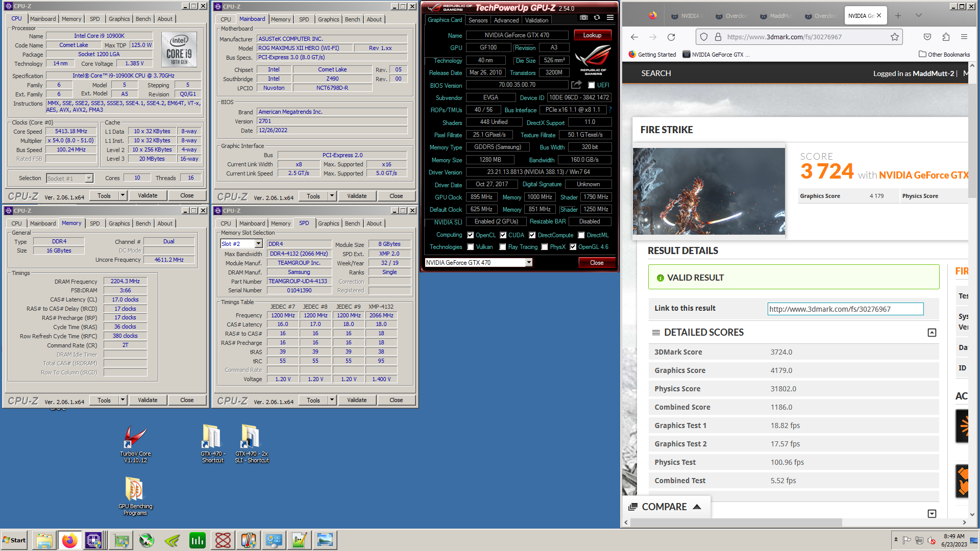Image resolution: width=980 pixels, height=551 pixels.
Task: Switch to Advanced tab in GPU-Z
Action: pyautogui.click(x=506, y=20)
